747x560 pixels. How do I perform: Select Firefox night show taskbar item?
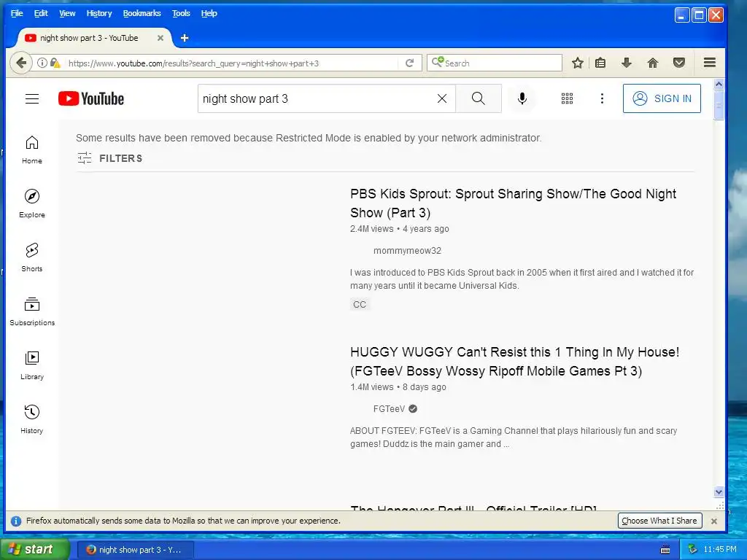[x=135, y=550]
